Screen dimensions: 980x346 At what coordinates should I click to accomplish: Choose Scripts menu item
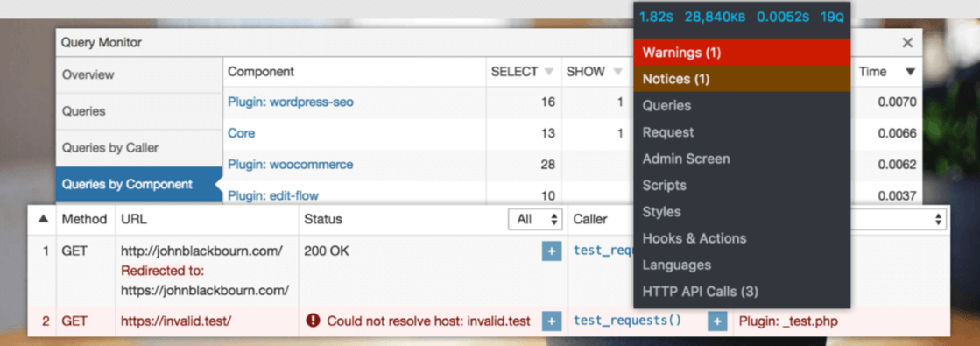coord(742,185)
